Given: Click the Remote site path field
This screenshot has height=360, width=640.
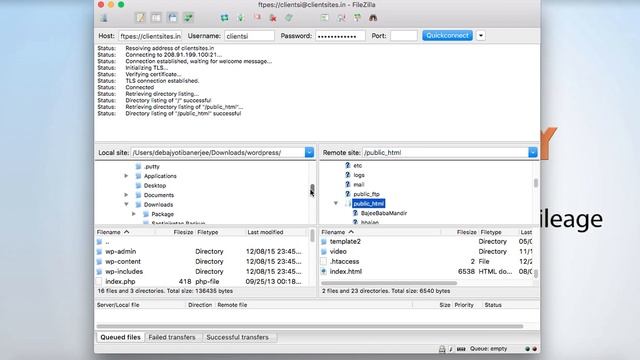Looking at the screenshot, I should (445, 152).
